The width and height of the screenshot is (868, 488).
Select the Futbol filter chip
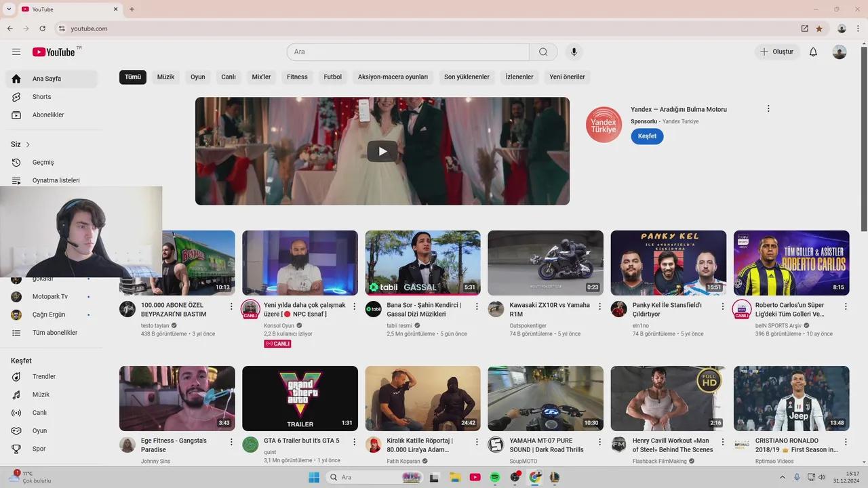332,77
